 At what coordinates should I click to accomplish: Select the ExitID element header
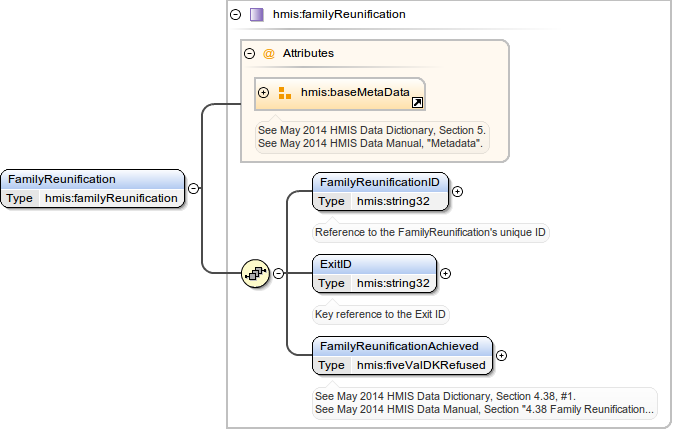(374, 264)
